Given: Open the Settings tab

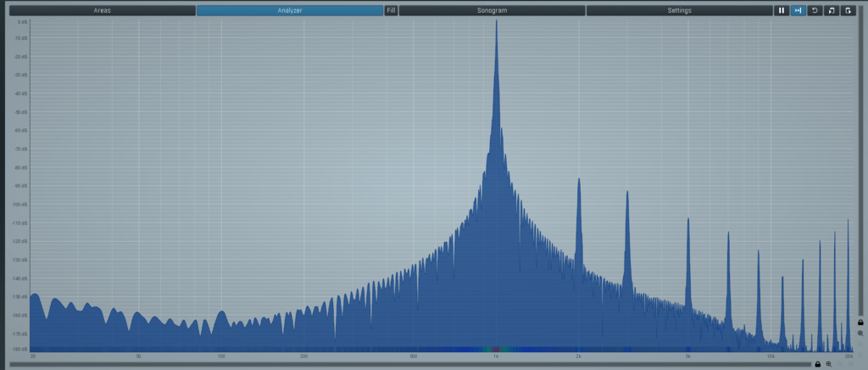Looking at the screenshot, I should 679,10.
